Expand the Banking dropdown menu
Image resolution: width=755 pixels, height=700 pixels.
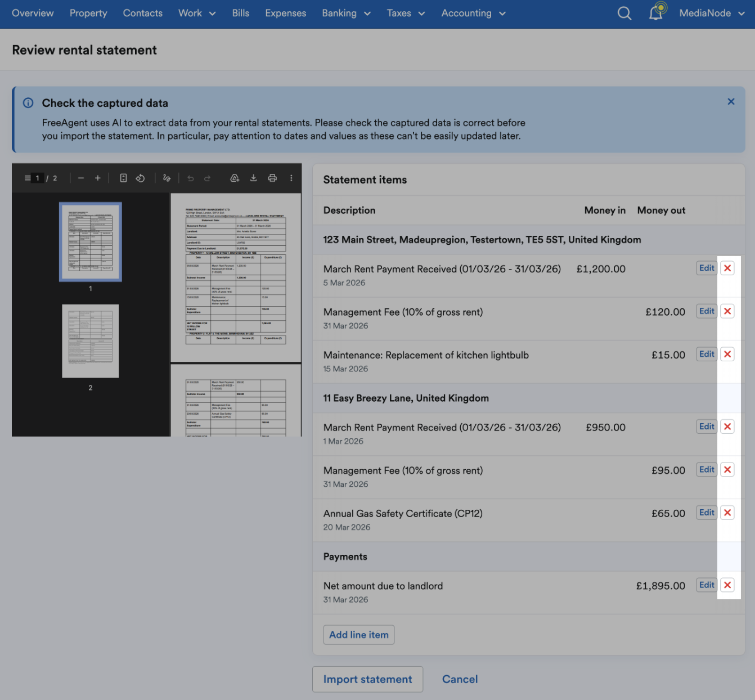click(x=347, y=13)
